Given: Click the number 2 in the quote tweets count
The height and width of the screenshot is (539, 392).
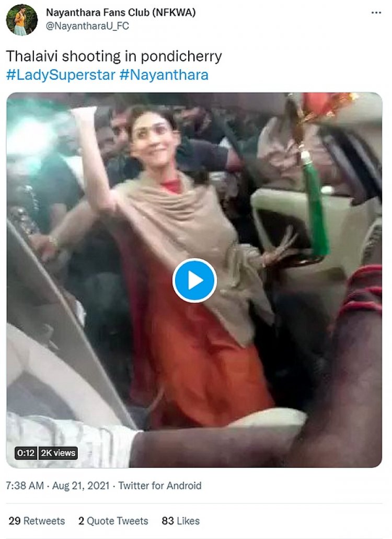Looking at the screenshot, I should point(81,521).
